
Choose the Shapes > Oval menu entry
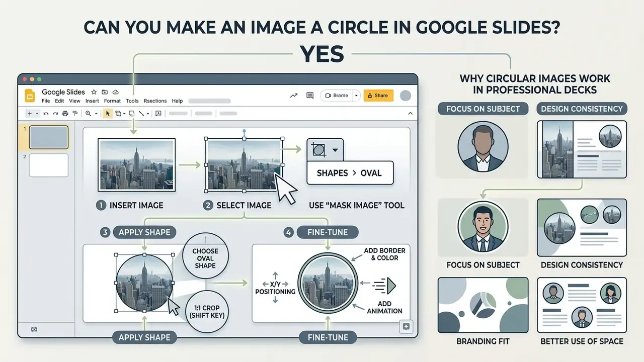click(349, 173)
